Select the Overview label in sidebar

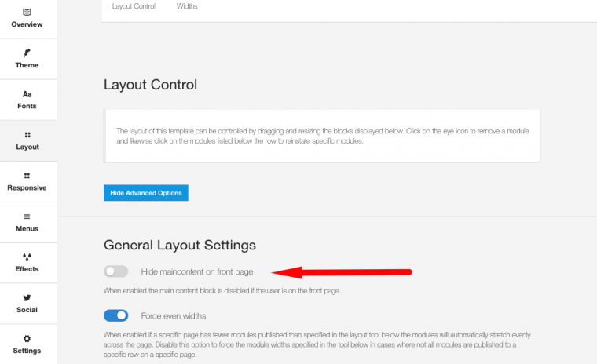(x=27, y=24)
